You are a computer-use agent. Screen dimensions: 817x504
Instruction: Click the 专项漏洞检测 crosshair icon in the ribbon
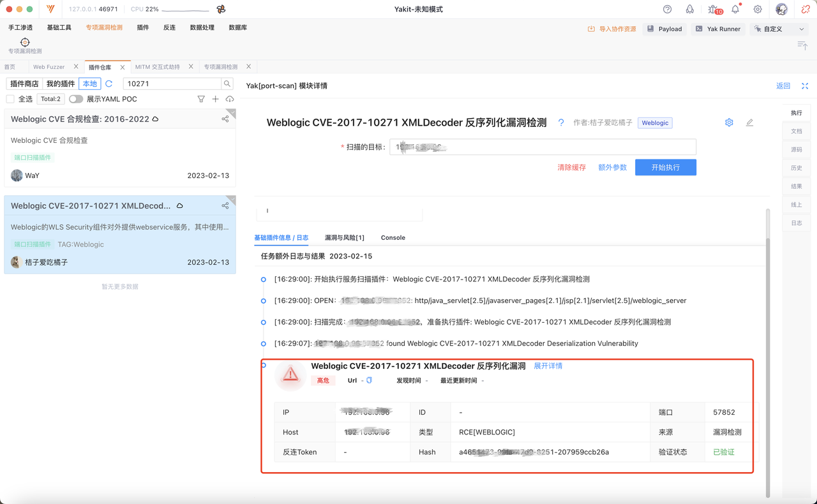(x=25, y=42)
